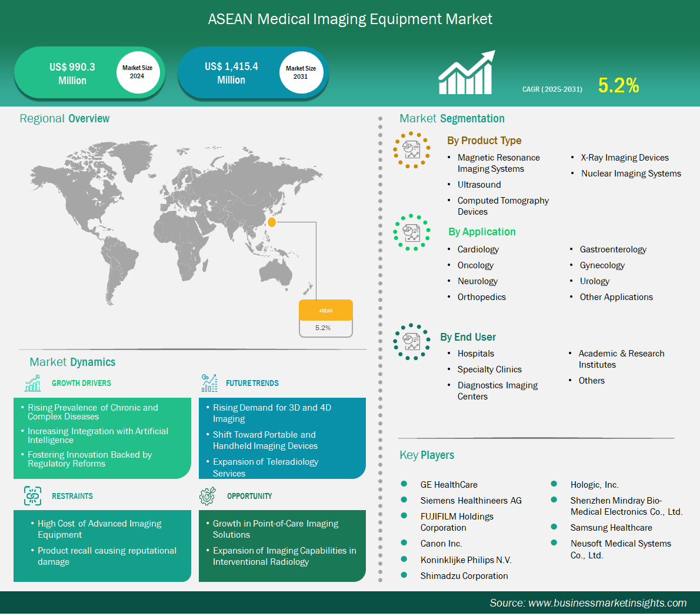Click Increasing Integration with Artificial Intelligence bullet
The width and height of the screenshot is (700, 616).
(x=98, y=435)
